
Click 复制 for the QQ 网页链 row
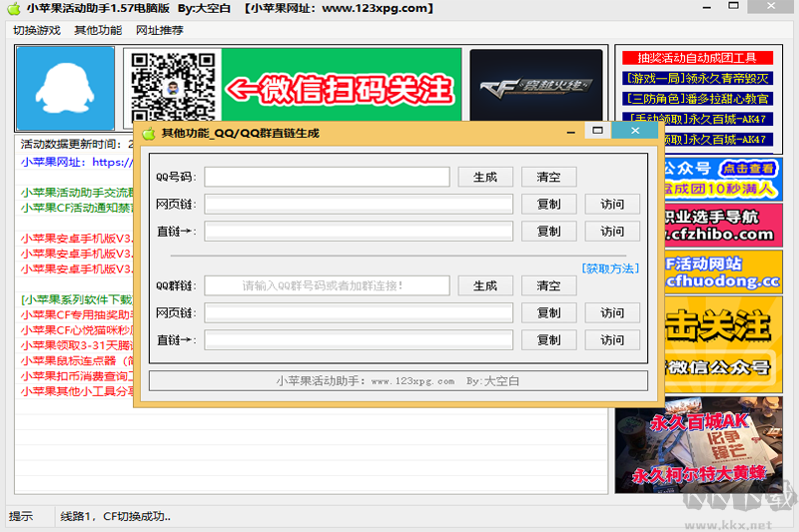tap(548, 205)
